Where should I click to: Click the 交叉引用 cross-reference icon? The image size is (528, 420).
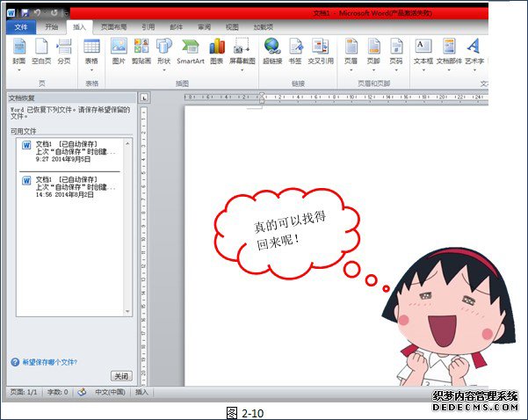pos(320,51)
